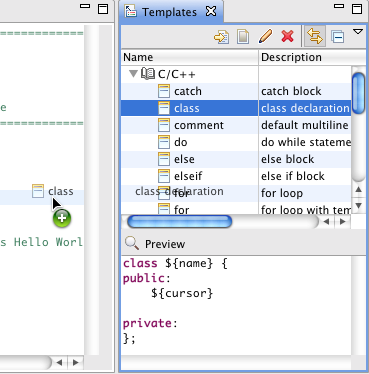Viewport: 369px width, 374px height.
Task: Minimize the editor pane on the left
Action: coord(85,6)
